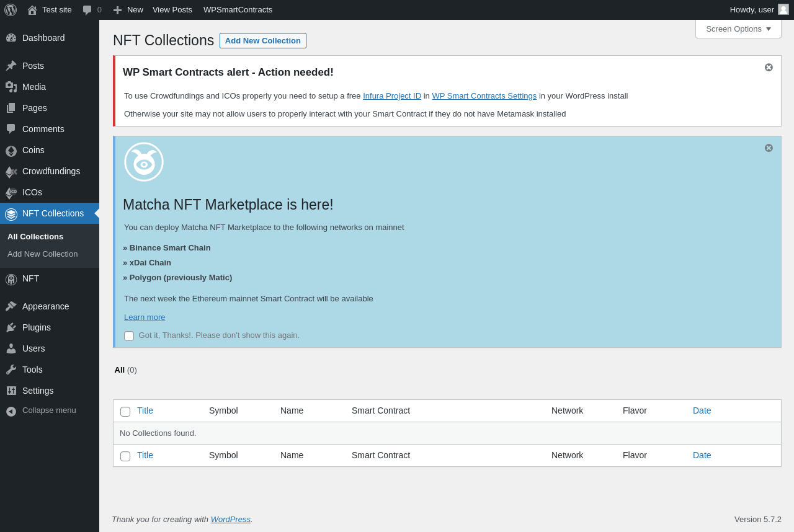Viewport: 794px width, 532px height.
Task: Click the Users person icon
Action: tap(11, 348)
